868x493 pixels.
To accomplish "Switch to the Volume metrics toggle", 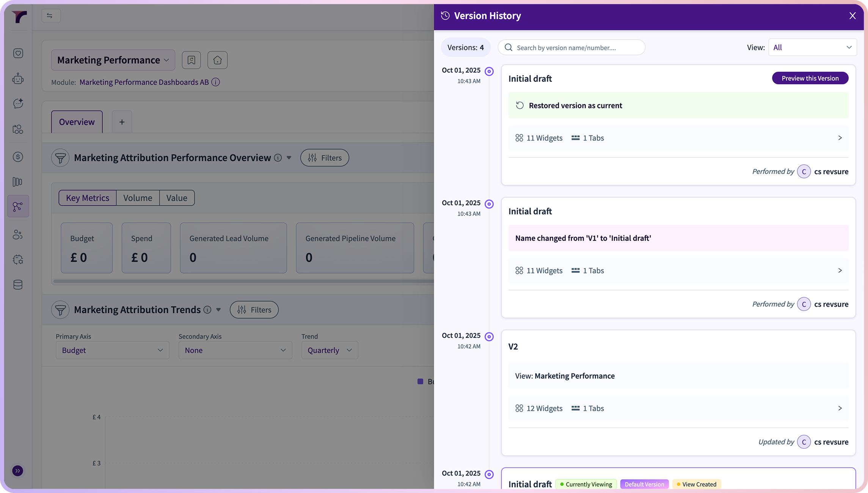I will coord(138,198).
